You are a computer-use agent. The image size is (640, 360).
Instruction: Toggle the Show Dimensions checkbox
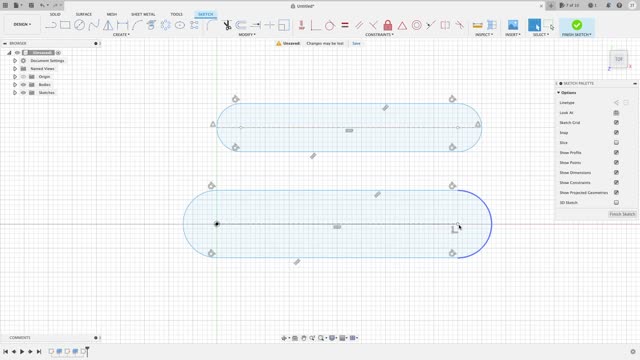(616, 172)
